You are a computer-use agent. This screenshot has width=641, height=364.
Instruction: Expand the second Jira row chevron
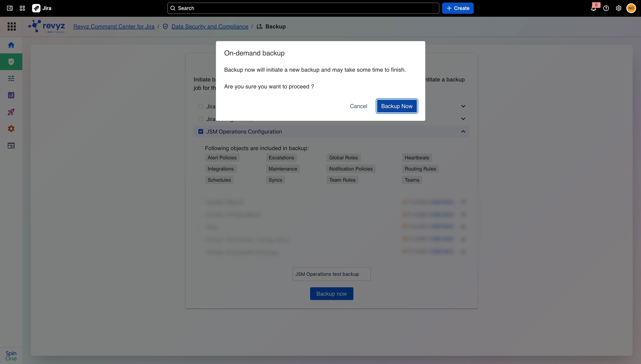pos(463,119)
